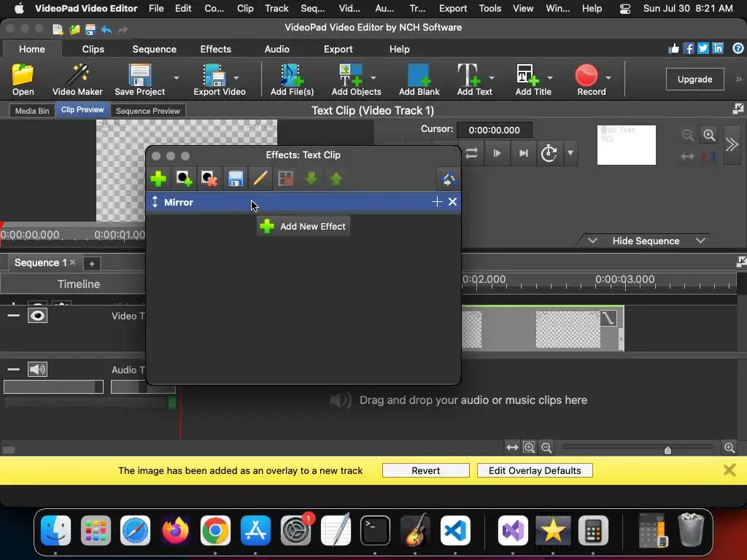Click the timeline zoom slider handle
Viewport: 747px width, 560px height.
(667, 450)
